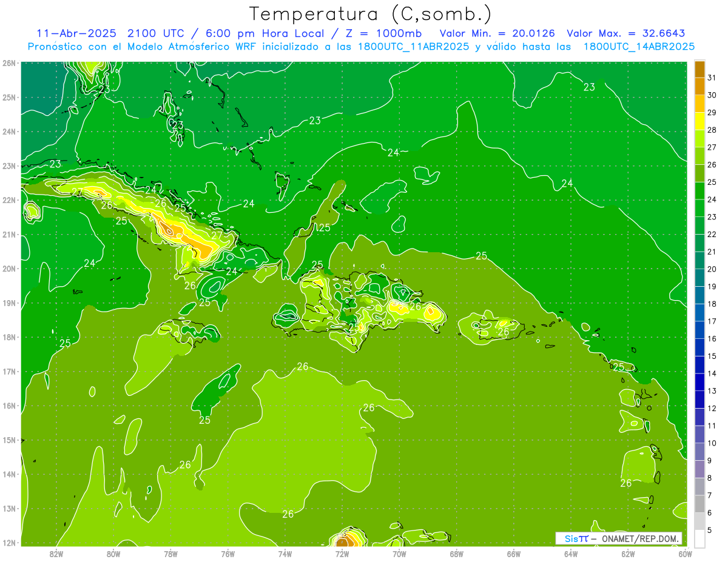Select the '23N' latitude axis label
728x562 pixels.
[9, 166]
